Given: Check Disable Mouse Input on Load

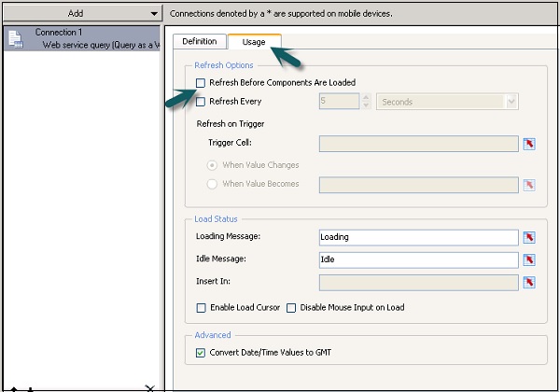Looking at the screenshot, I should click(x=291, y=308).
